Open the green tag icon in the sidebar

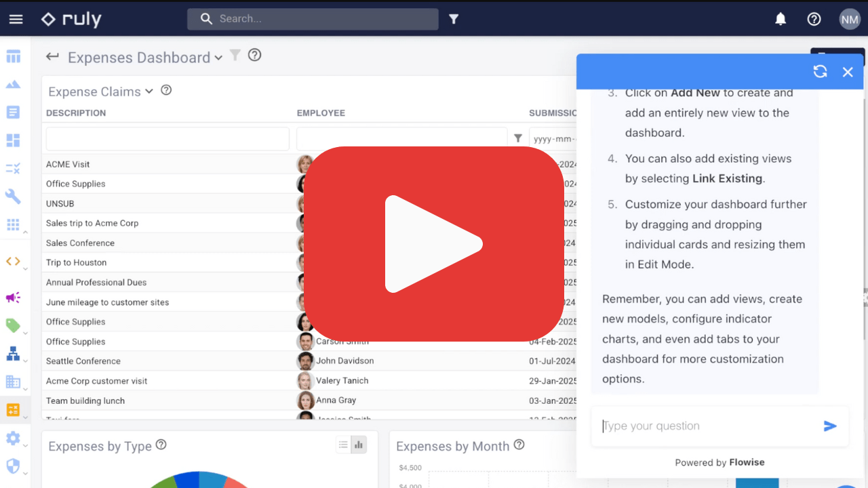click(13, 325)
